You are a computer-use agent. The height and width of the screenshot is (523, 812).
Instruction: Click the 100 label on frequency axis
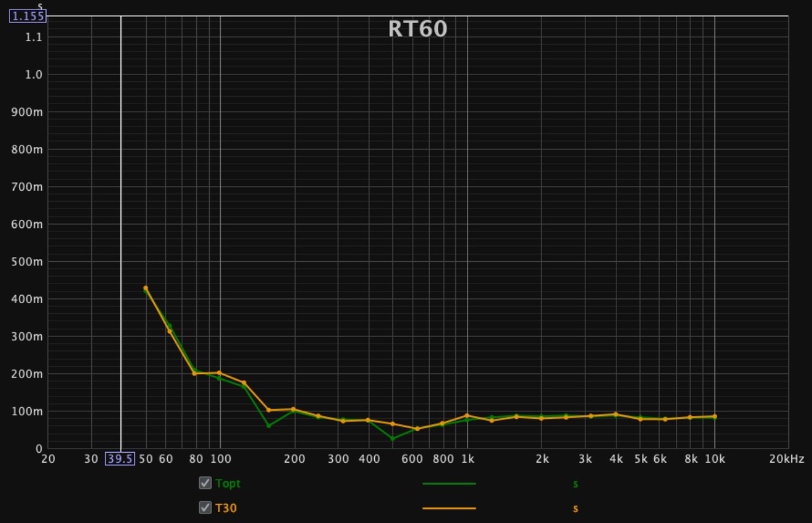220,459
